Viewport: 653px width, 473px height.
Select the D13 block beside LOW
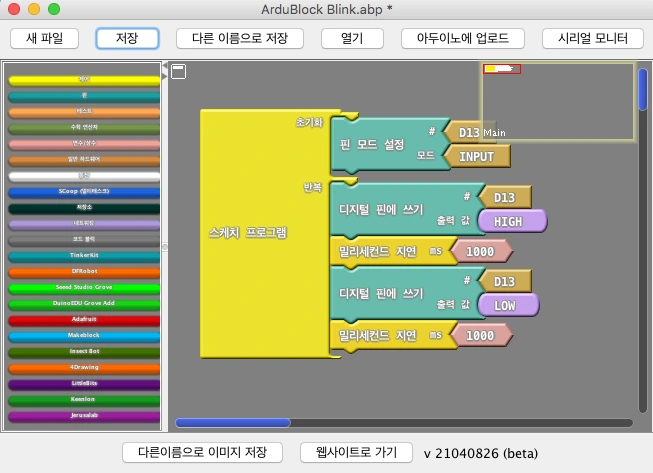[505, 281]
